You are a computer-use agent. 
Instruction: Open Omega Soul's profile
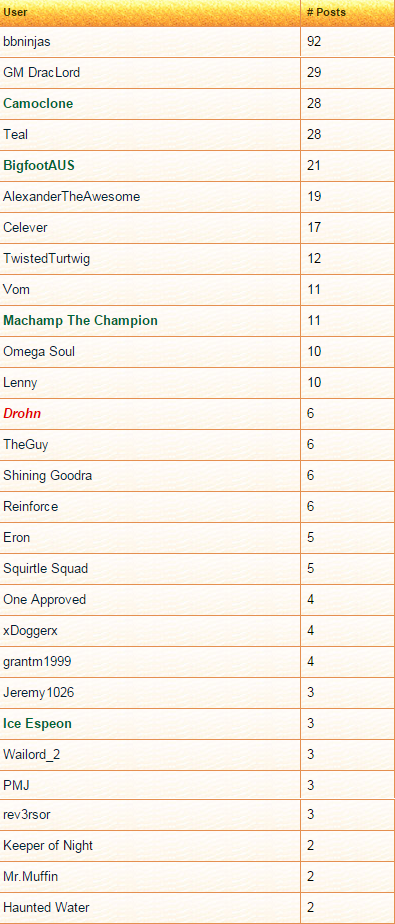tap(39, 352)
